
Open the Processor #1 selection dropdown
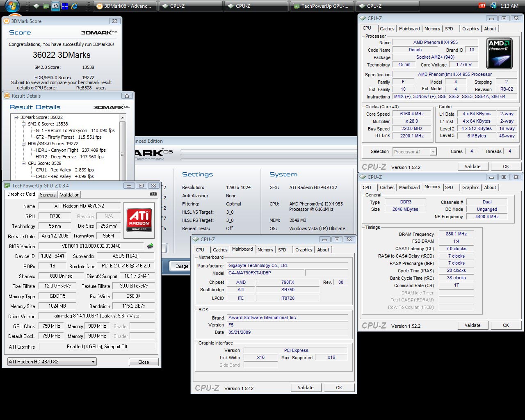(x=415, y=152)
